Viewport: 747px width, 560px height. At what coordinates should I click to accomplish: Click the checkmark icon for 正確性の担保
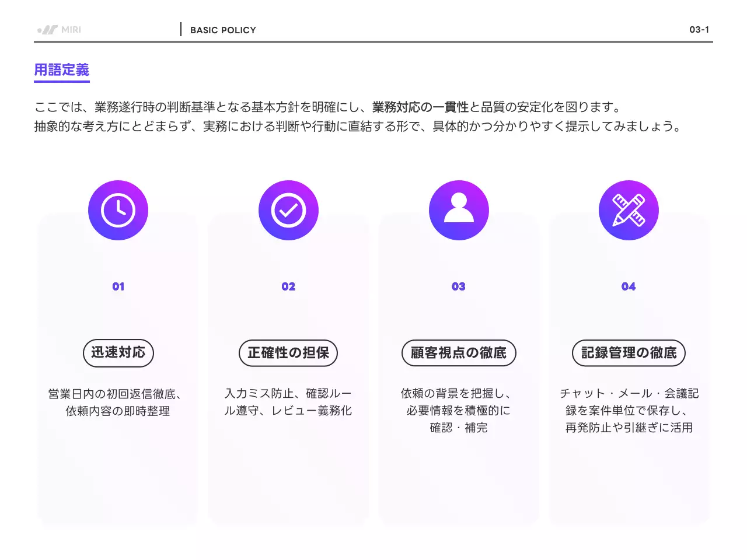coord(288,210)
